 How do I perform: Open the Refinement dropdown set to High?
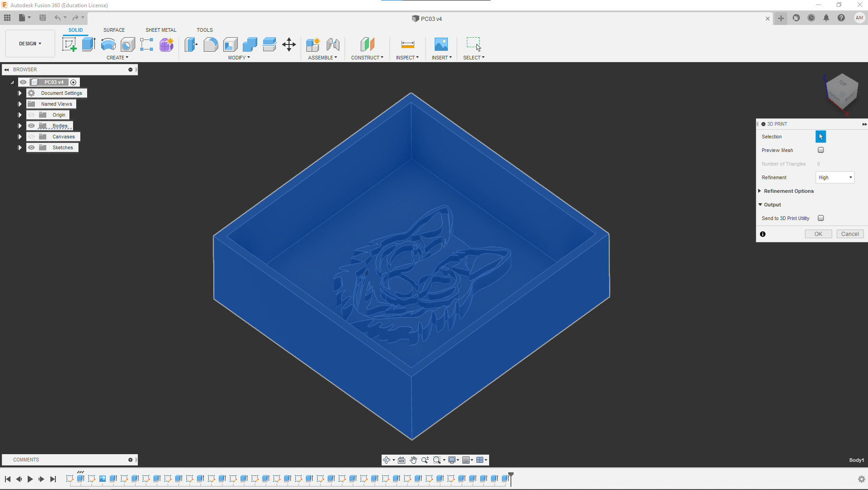tap(835, 177)
